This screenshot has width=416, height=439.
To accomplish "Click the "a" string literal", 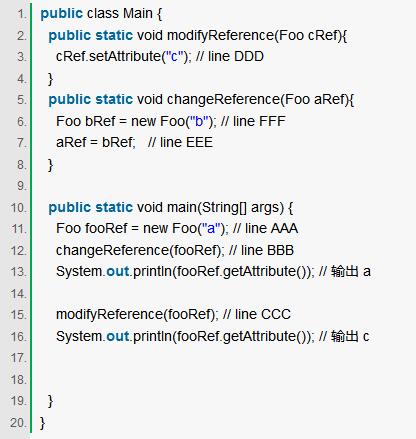I will tap(211, 229).
